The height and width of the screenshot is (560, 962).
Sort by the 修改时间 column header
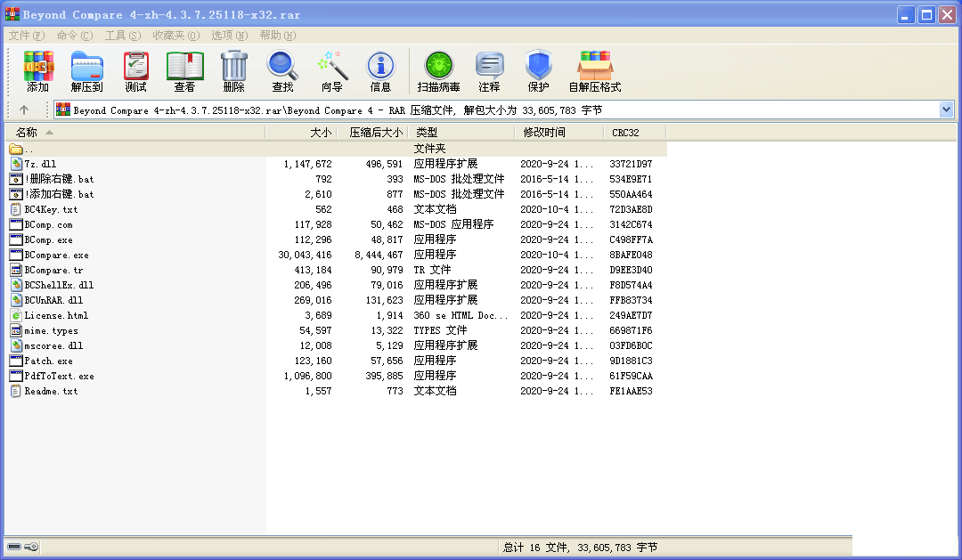click(x=559, y=133)
